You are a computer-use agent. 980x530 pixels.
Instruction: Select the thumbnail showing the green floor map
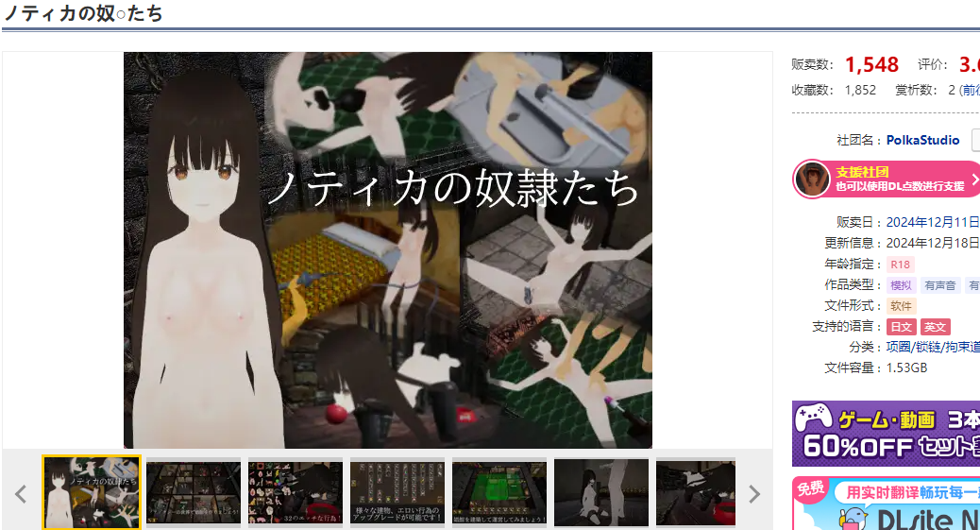coord(498,492)
